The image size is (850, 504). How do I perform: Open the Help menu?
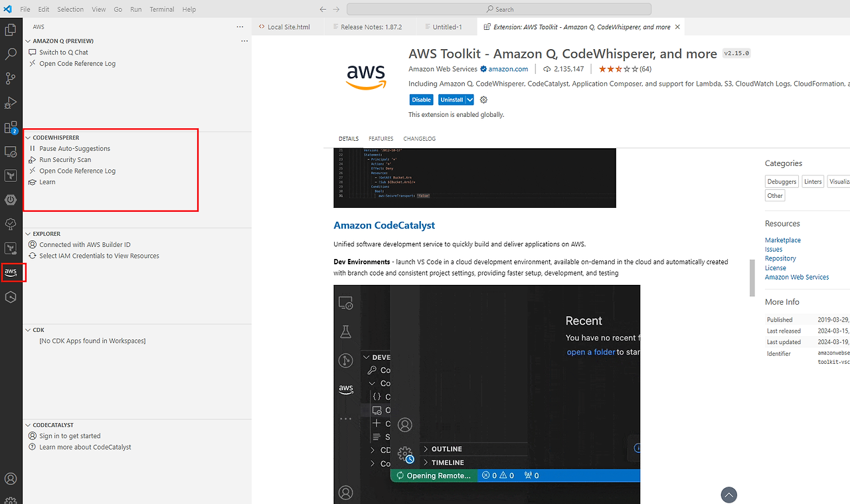coord(189,9)
